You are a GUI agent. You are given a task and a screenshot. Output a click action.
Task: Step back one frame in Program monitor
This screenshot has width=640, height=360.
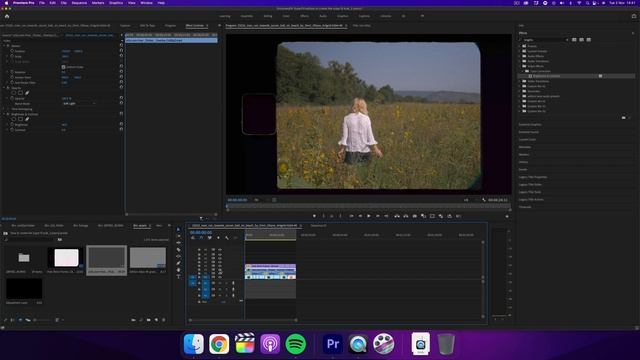tap(360, 216)
